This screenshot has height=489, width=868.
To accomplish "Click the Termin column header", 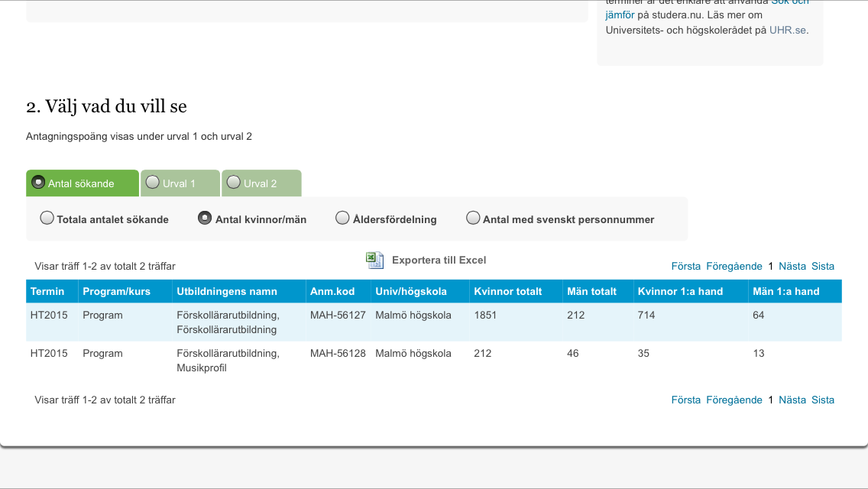I will (47, 292).
